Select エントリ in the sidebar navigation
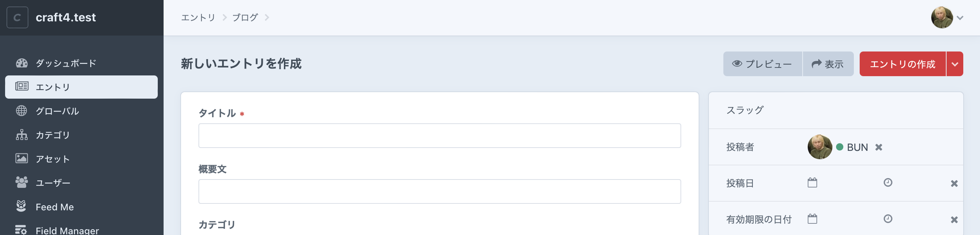The image size is (980, 235). [81, 87]
